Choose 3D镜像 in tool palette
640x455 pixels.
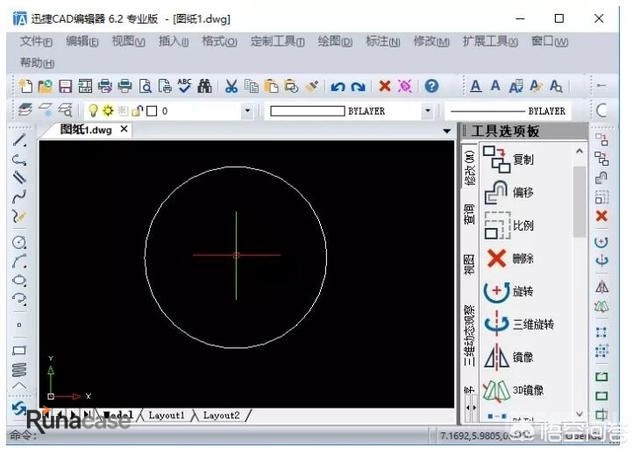point(513,390)
